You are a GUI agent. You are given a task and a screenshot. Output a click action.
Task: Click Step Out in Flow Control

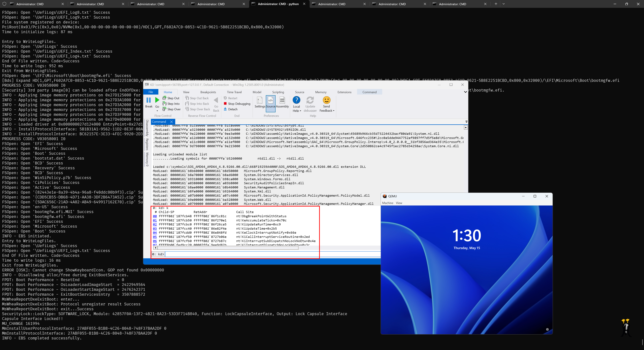(x=171, y=98)
